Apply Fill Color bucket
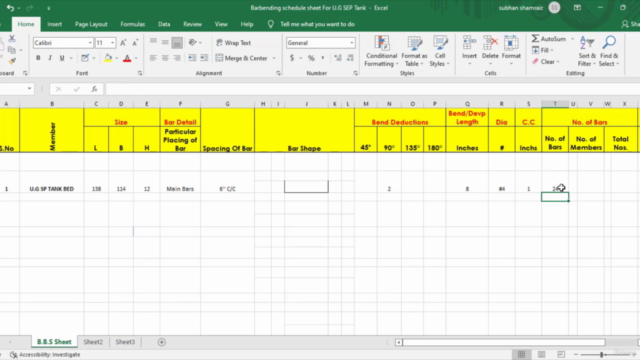This screenshot has height=360, width=640. point(108,58)
